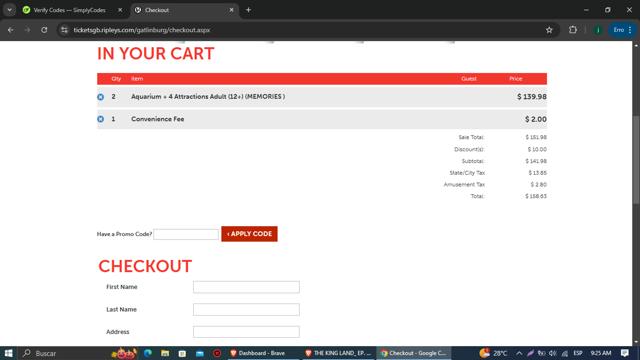This screenshot has width=640, height=360.
Task: Click the Guest column header
Action: tap(469, 79)
